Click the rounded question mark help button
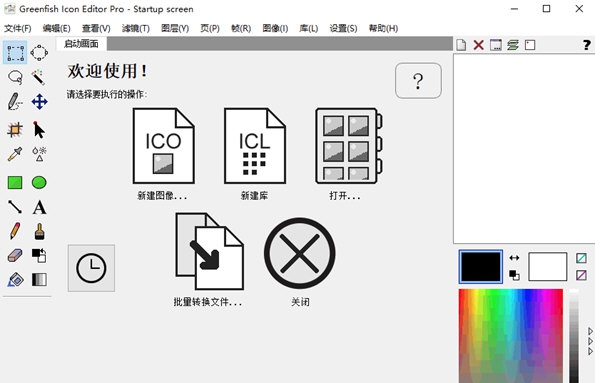This screenshot has height=383, width=603. pos(418,81)
